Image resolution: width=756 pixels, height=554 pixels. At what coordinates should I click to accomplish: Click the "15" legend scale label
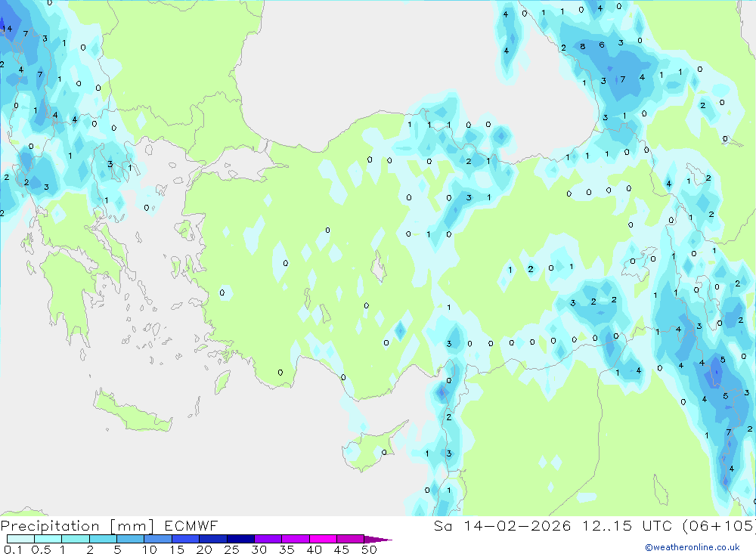pos(176,549)
